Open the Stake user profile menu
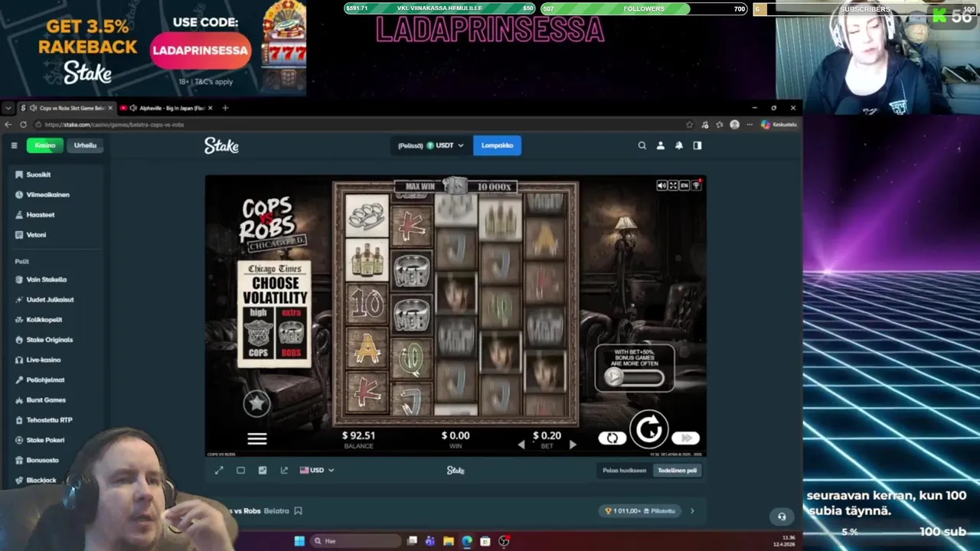The height and width of the screenshot is (551, 980). 661,145
